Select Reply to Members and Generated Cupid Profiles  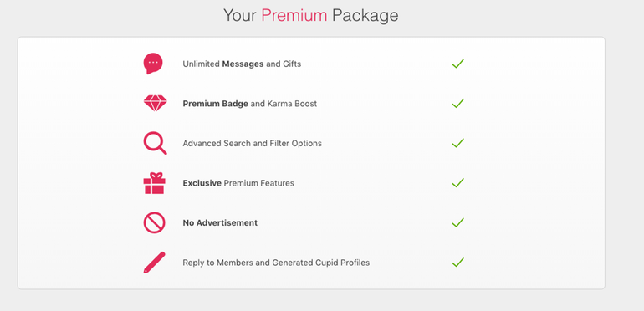[276, 263]
